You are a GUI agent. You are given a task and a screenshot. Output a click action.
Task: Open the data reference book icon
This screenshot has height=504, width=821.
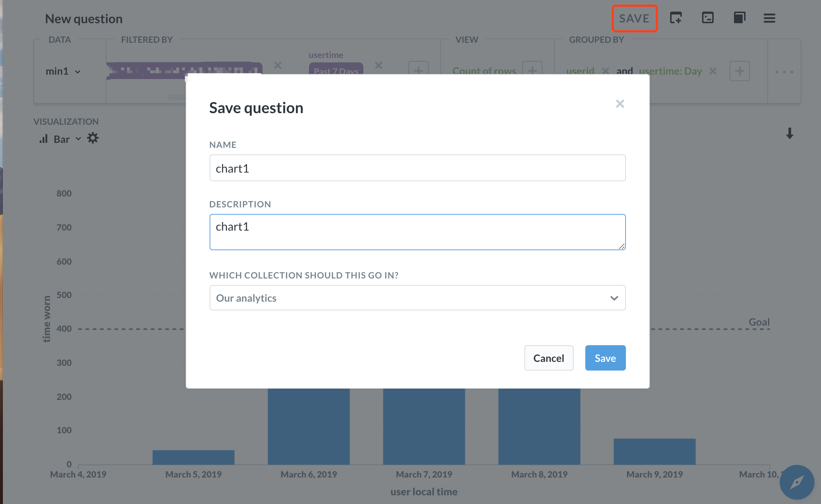pos(739,18)
